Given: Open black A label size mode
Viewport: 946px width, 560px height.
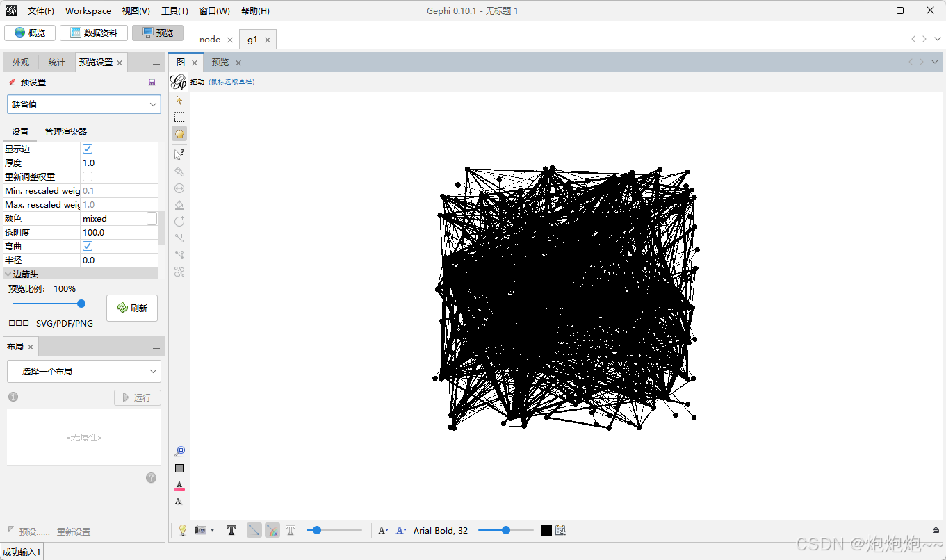Looking at the screenshot, I should (383, 530).
